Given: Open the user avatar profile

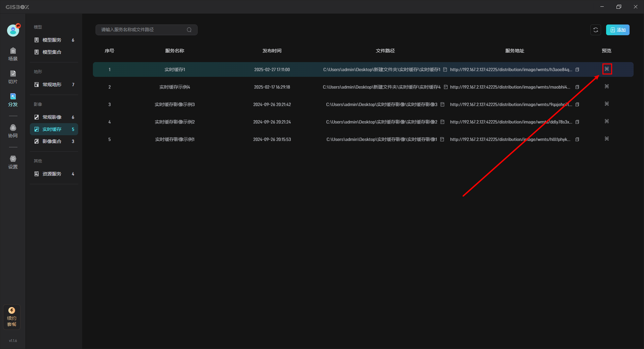Looking at the screenshot, I should pyautogui.click(x=13, y=30).
